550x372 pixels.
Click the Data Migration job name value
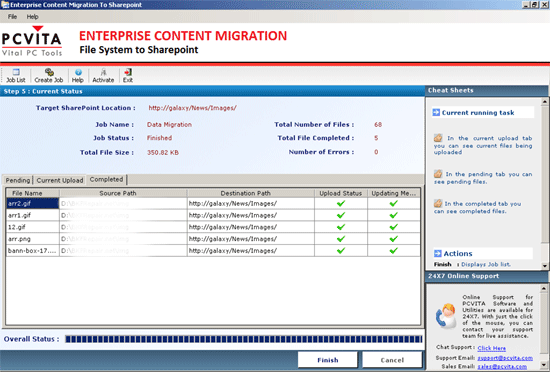[169, 124]
